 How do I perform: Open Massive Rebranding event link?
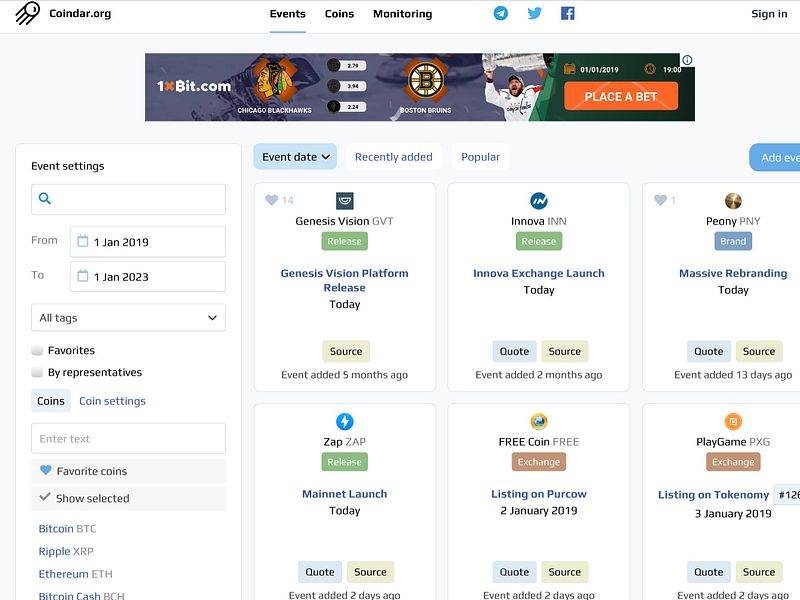[733, 273]
